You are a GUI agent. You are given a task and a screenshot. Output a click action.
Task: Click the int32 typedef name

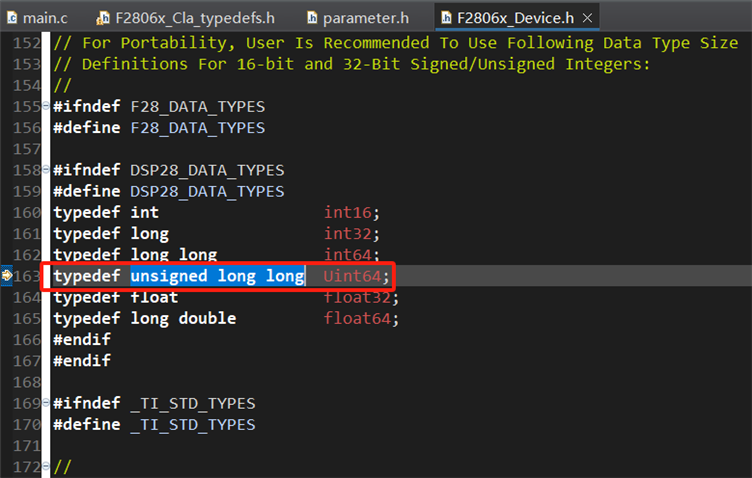(348, 234)
